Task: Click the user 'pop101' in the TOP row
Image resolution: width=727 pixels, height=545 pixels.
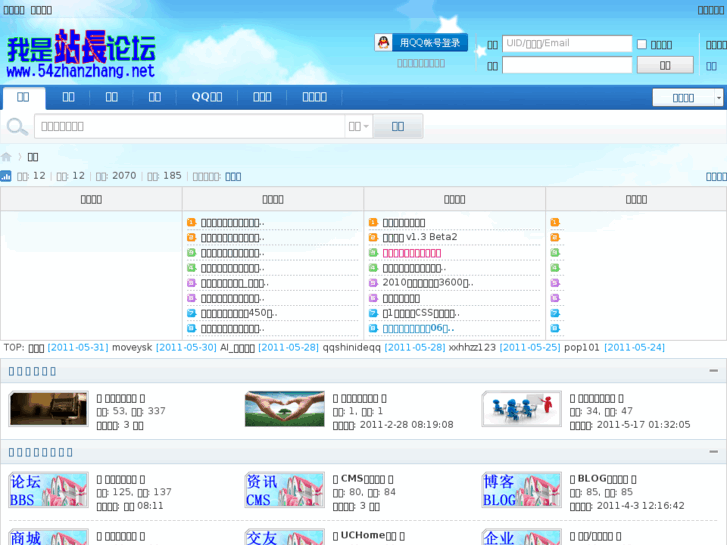Action: [x=581, y=347]
